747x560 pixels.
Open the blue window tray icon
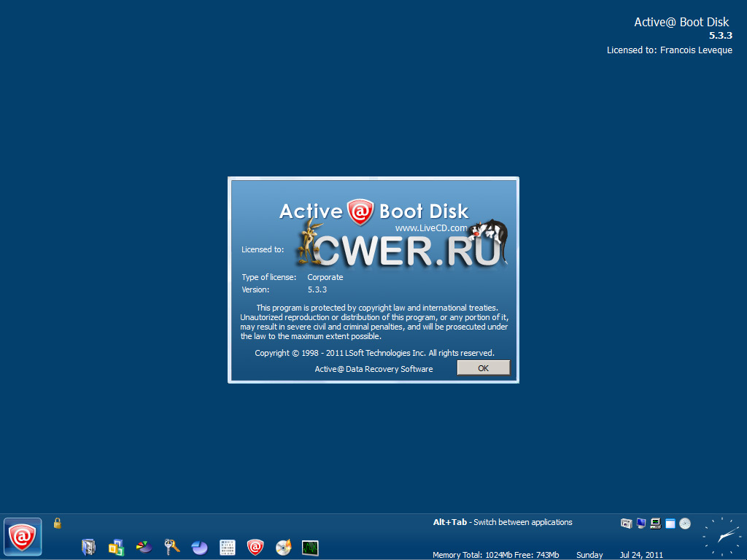pyautogui.click(x=670, y=523)
